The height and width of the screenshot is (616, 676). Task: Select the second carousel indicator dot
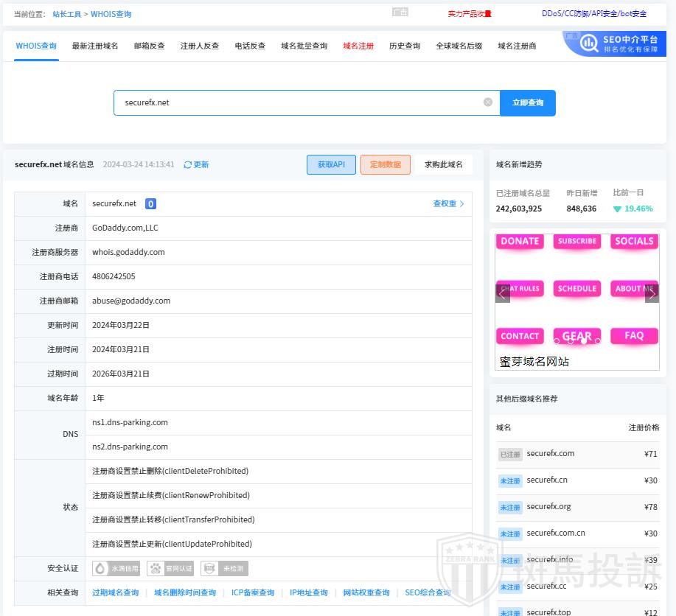tap(570, 340)
